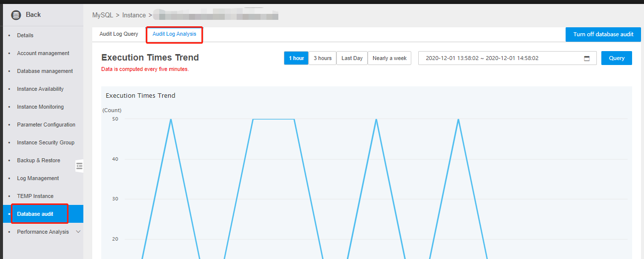Viewport: 644px width, 259px height.
Task: Open Account management in the sidebar
Action: (x=43, y=53)
